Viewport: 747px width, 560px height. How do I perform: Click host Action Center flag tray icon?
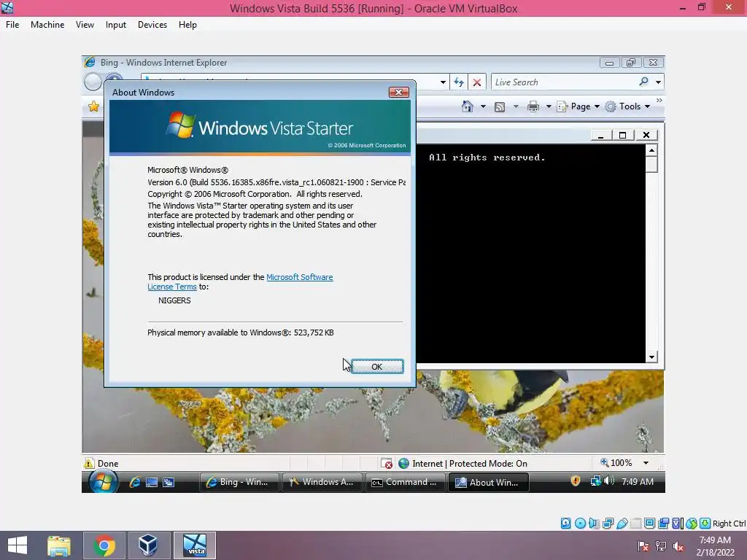(x=643, y=546)
